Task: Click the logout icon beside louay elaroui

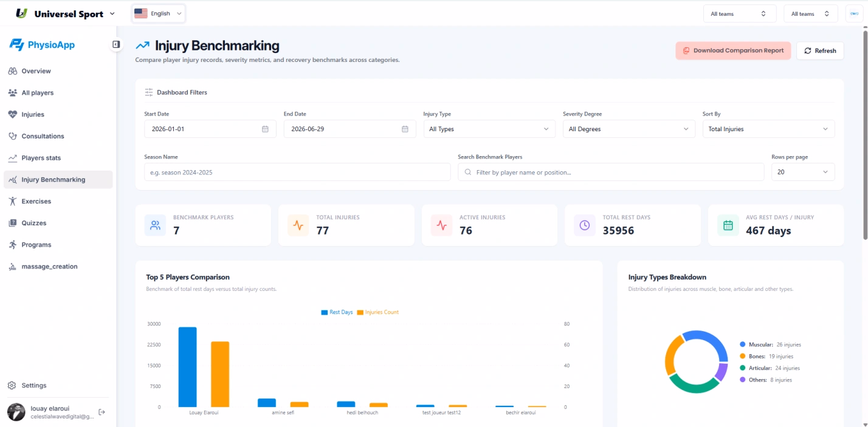Action: click(x=102, y=412)
